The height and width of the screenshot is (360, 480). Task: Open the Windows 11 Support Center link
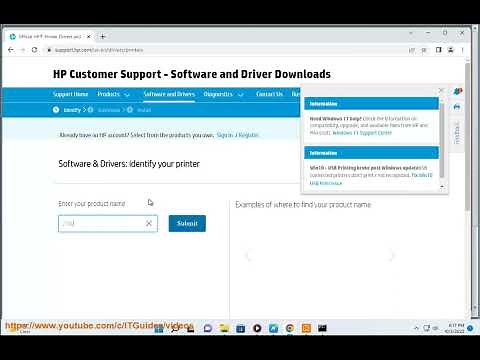tap(362, 133)
